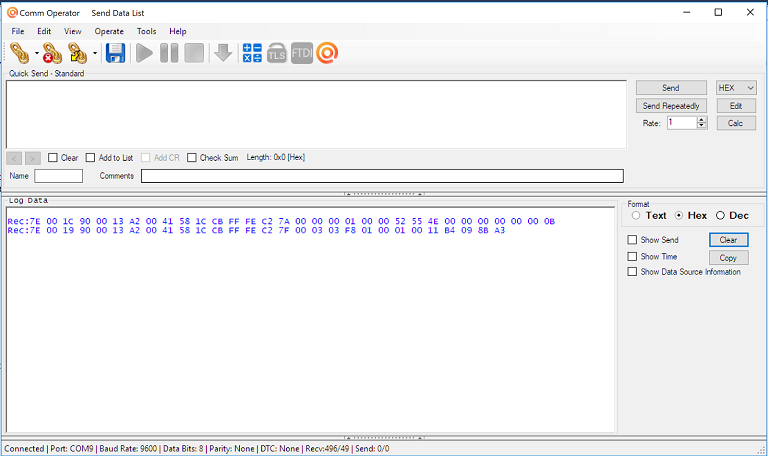Click the Port: COM9 status entry
The width and height of the screenshot is (768, 456).
click(72, 449)
